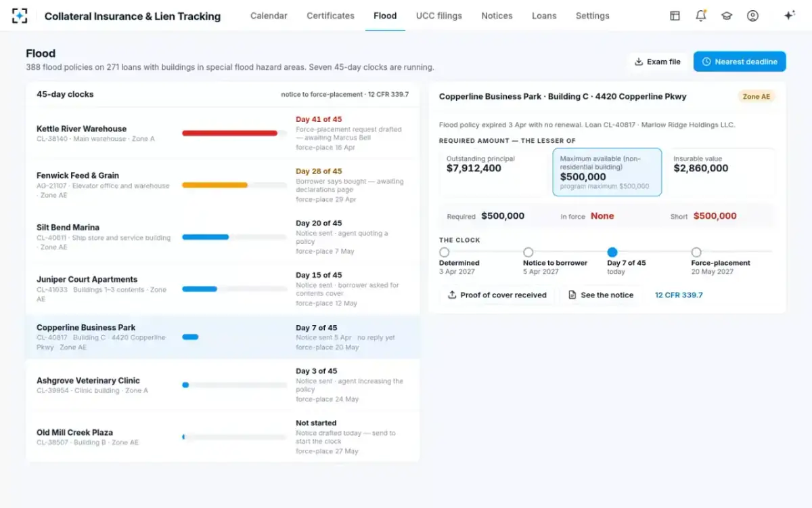The height and width of the screenshot is (508, 812).
Task: Open the Settings tab
Action: 592,16
